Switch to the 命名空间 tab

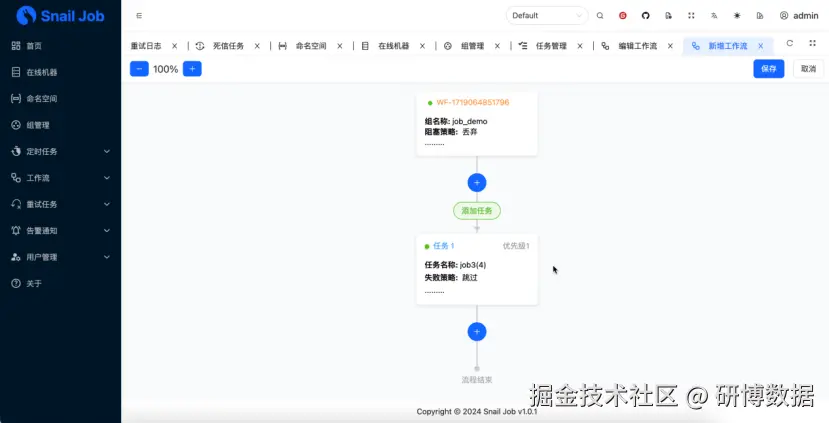tap(311, 46)
